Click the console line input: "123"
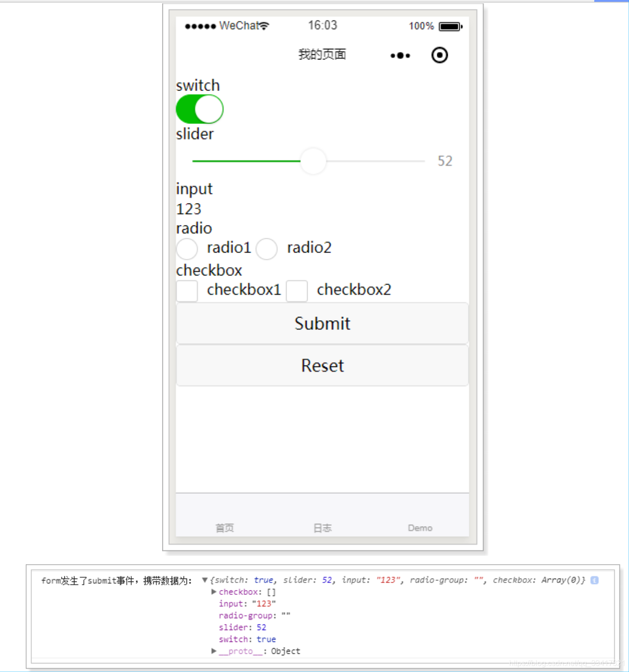 click(247, 604)
